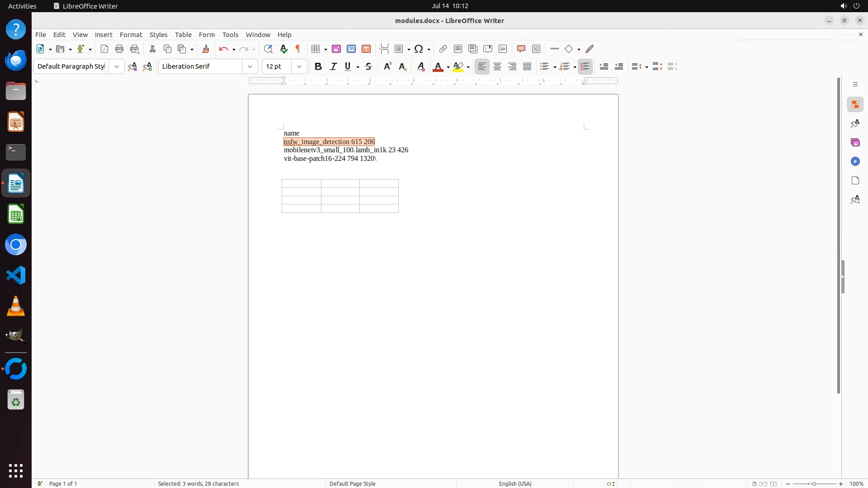Click English (USA) language in status bar
The image size is (868, 488).
pos(515,483)
